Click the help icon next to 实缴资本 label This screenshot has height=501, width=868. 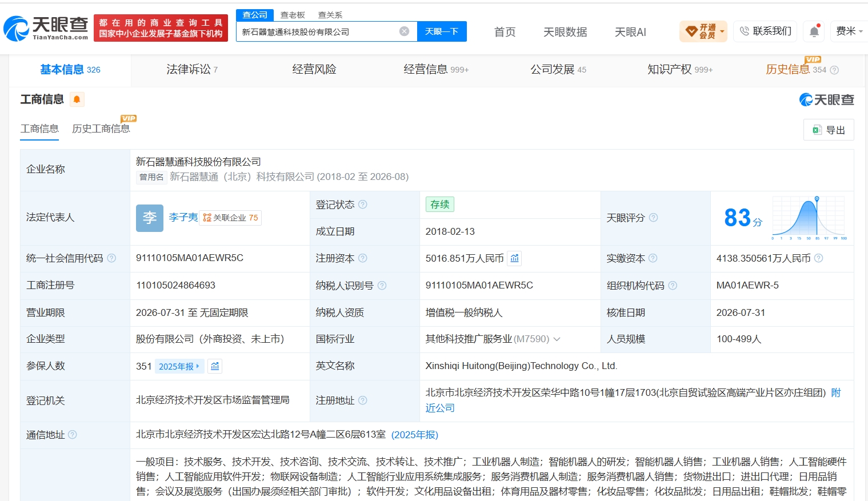click(x=653, y=258)
